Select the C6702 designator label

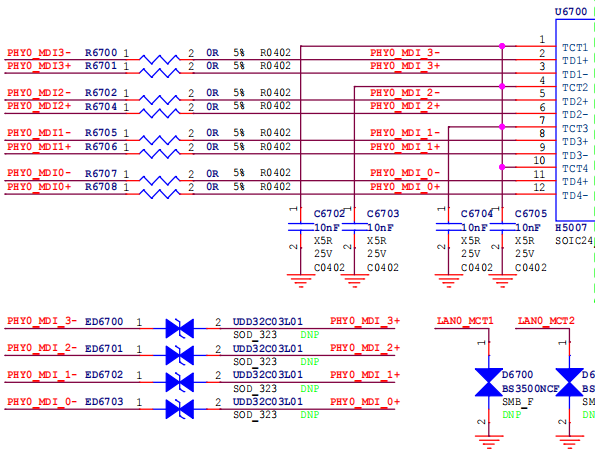pyautogui.click(x=329, y=214)
